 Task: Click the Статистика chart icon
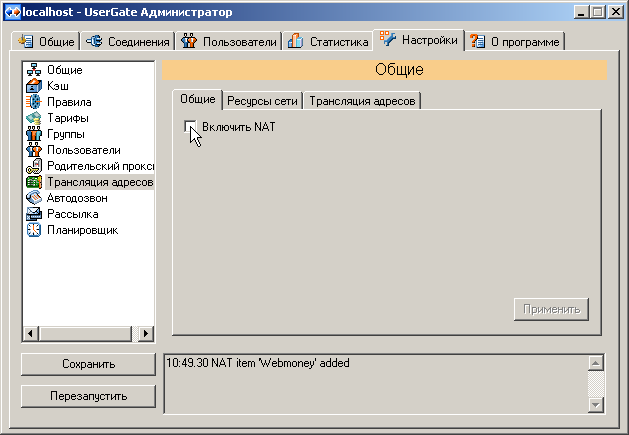point(296,41)
